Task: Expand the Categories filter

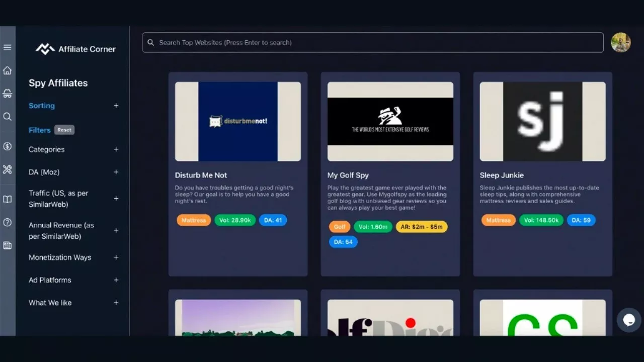Action: (x=116, y=149)
